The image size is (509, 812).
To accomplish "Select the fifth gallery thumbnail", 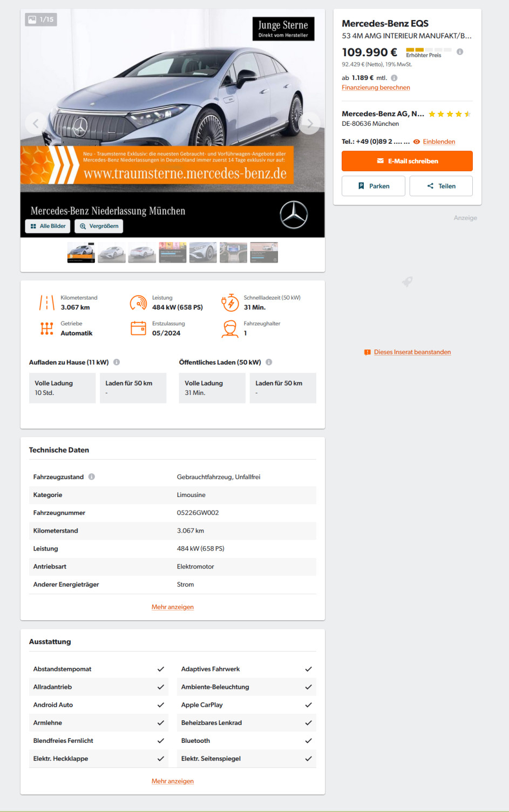I will [203, 252].
